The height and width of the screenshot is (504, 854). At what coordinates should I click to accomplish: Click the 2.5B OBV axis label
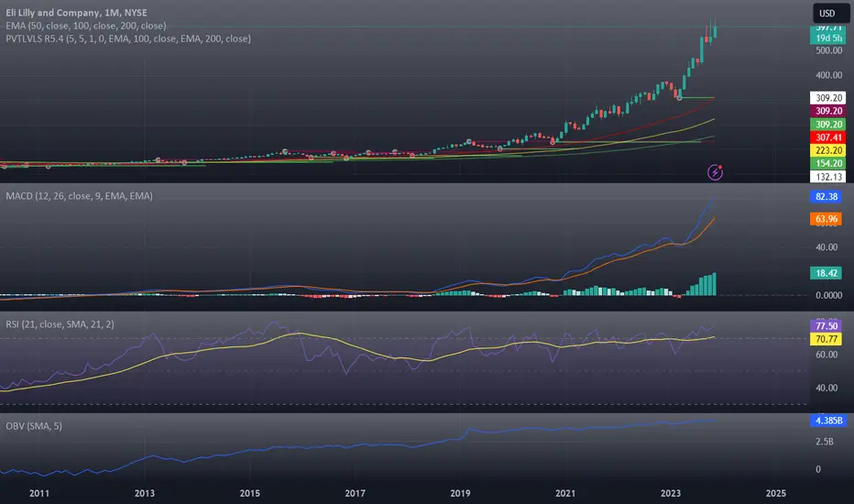click(x=824, y=442)
